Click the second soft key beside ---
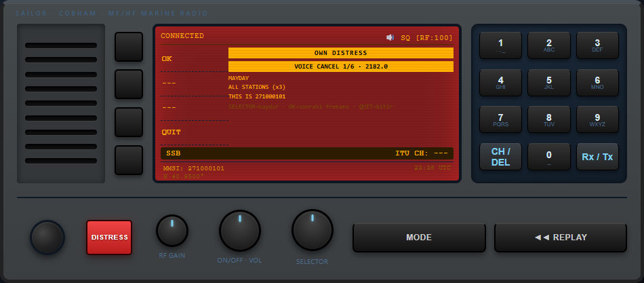Screen dimensions: 644x283 [129, 84]
